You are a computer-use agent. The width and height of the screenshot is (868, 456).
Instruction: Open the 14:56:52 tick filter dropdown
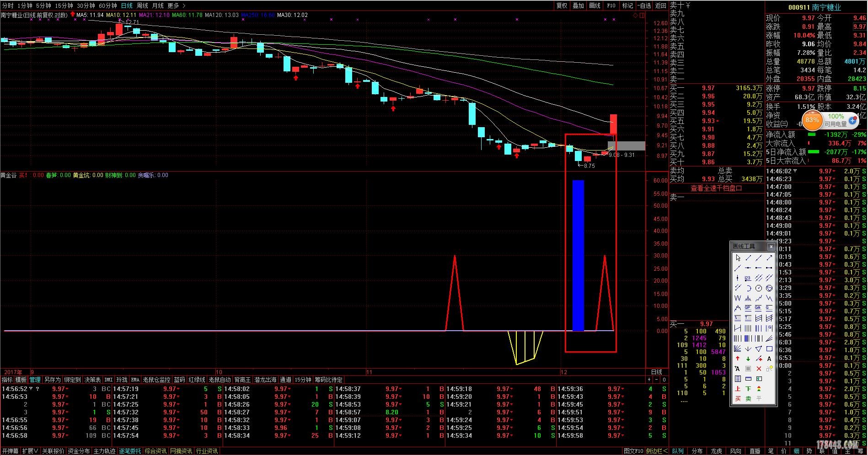(x=31, y=389)
